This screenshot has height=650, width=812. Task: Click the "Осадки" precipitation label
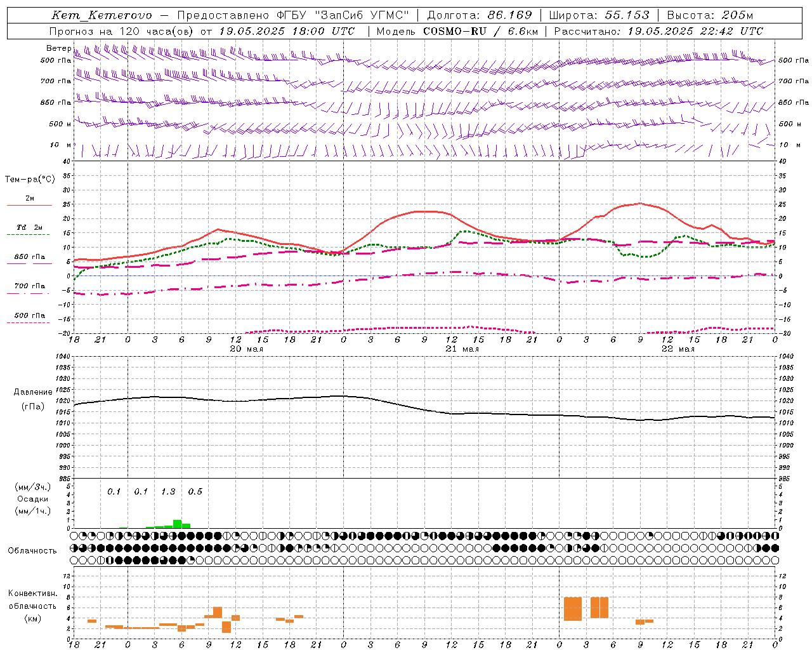[33, 499]
